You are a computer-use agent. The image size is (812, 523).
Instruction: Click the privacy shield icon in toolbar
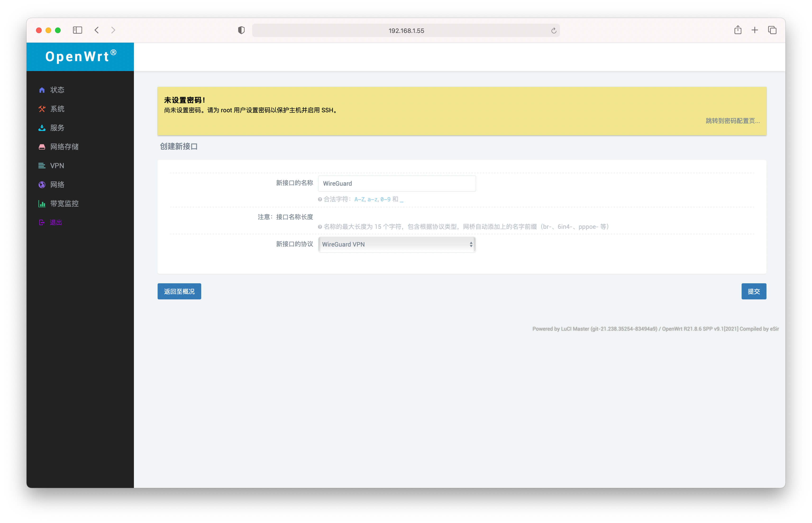[x=241, y=30]
